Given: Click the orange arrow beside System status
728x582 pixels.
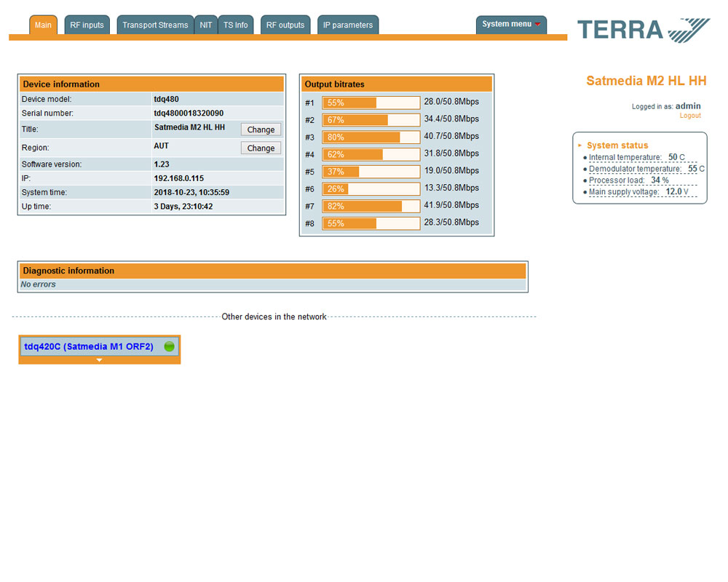Looking at the screenshot, I should [x=580, y=145].
